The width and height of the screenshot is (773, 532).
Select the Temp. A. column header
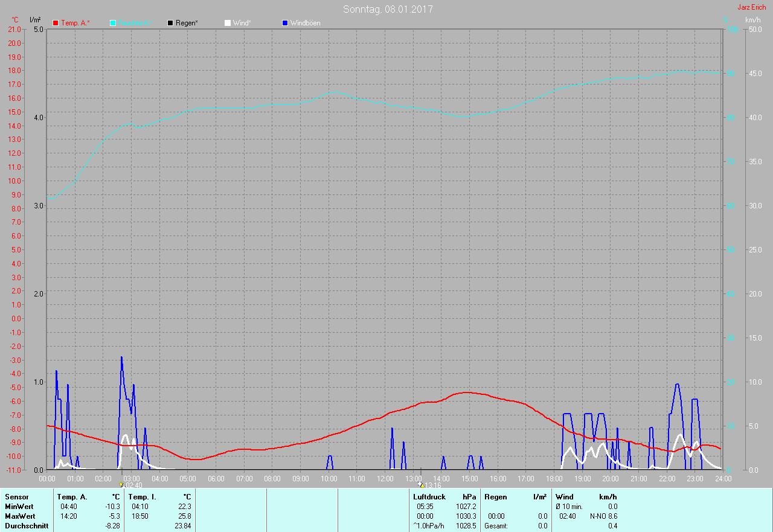tap(72, 497)
